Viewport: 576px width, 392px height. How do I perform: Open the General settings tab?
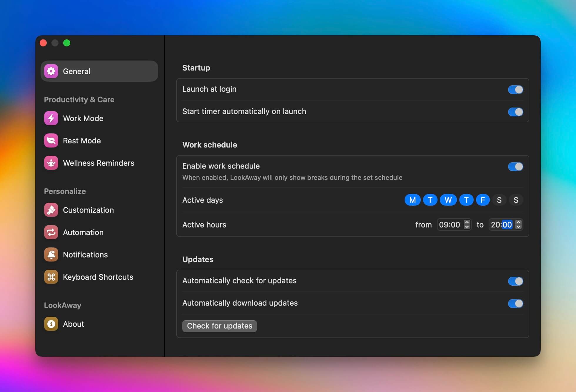click(x=99, y=71)
